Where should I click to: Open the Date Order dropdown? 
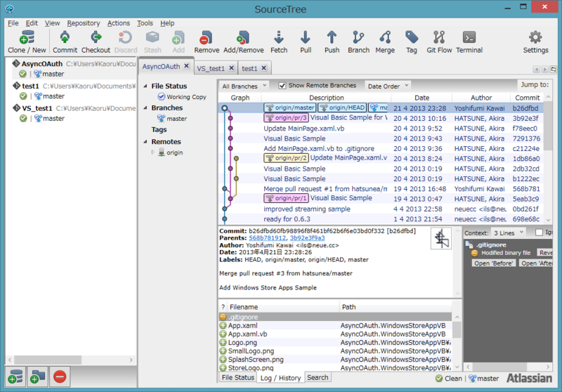(x=388, y=86)
